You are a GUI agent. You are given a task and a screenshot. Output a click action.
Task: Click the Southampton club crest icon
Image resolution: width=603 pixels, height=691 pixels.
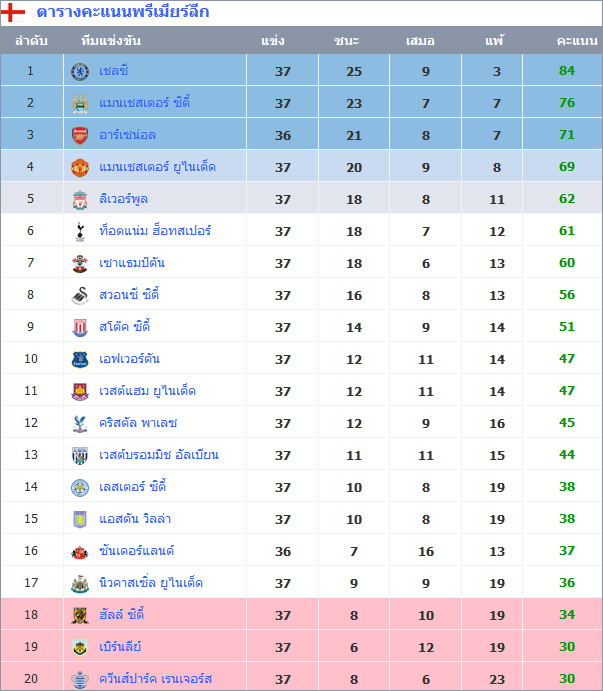80,263
